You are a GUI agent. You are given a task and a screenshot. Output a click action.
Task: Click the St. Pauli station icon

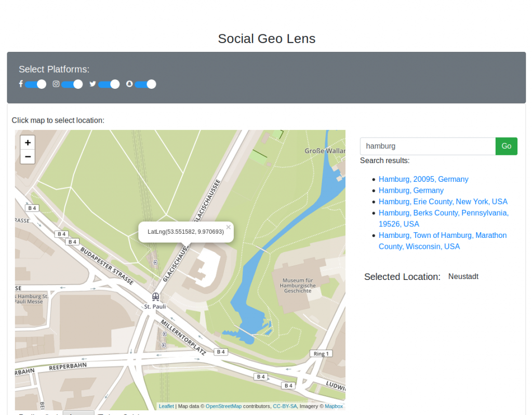coord(155,297)
